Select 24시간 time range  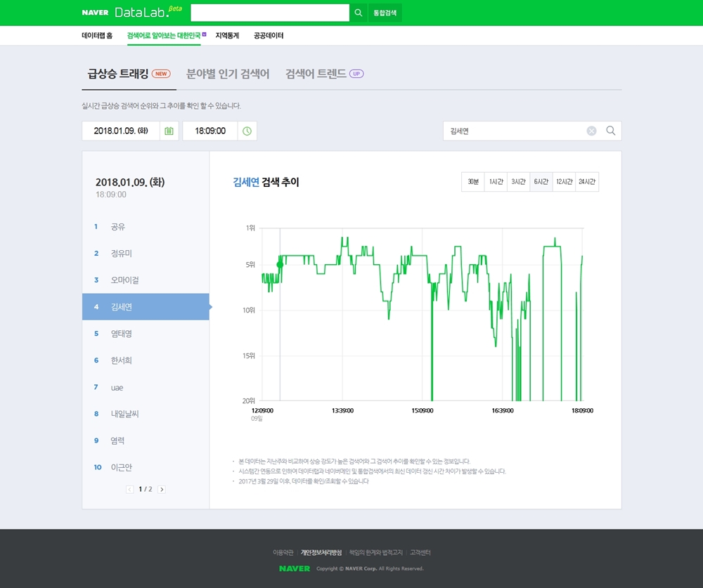pos(587,181)
